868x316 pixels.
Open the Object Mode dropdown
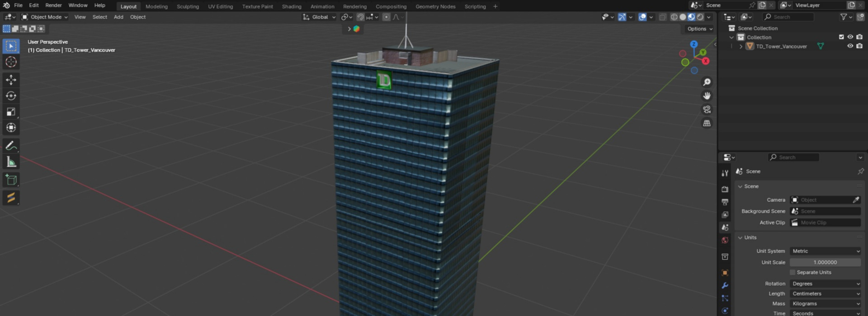[45, 17]
